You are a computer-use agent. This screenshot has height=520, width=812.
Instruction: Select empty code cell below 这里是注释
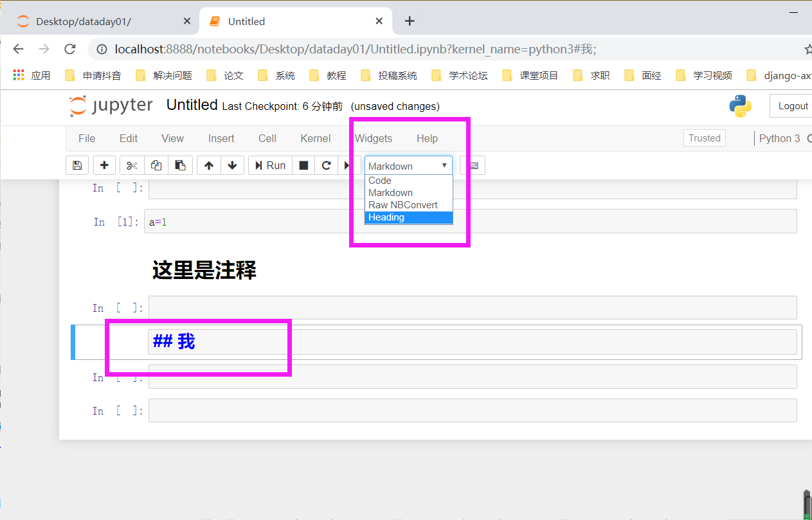pos(473,307)
